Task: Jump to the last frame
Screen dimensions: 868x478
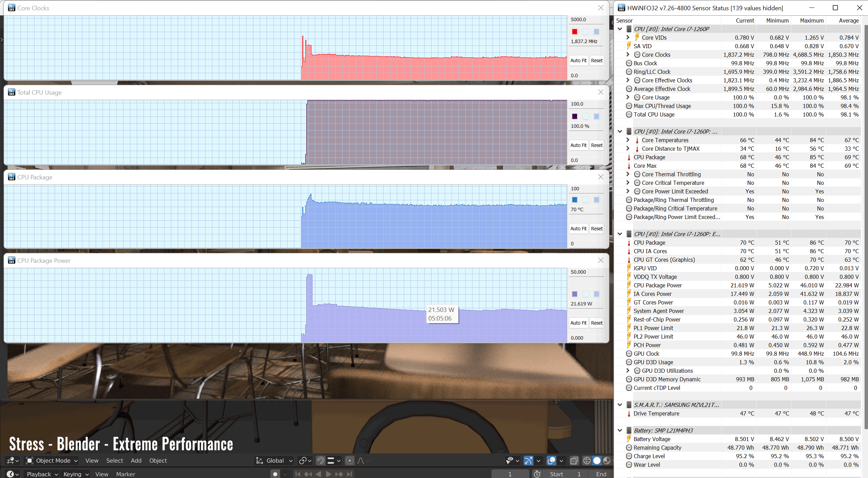Action: pyautogui.click(x=349, y=474)
